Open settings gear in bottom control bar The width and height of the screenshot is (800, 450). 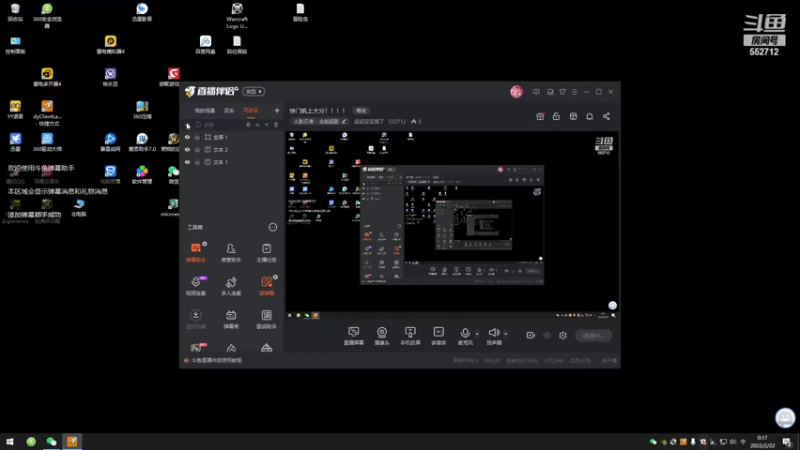click(x=563, y=335)
